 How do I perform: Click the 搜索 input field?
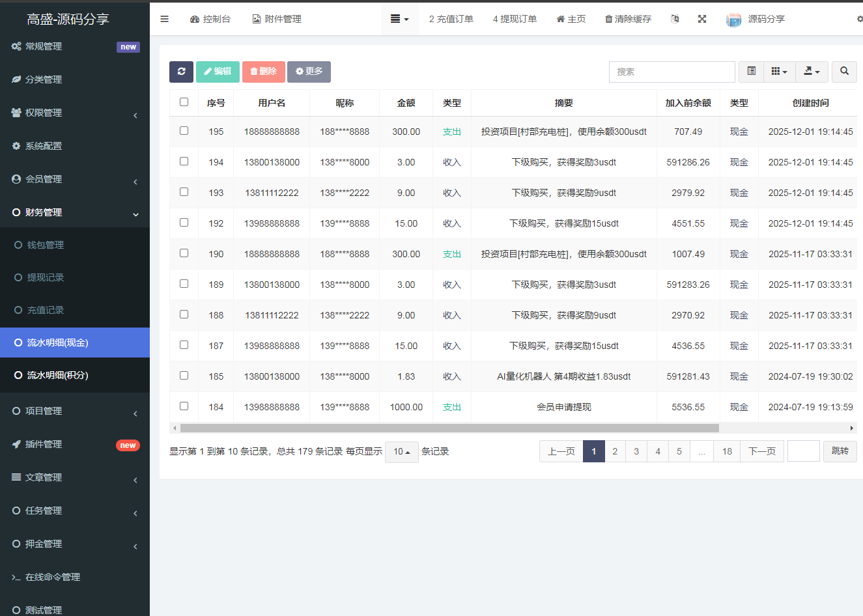tap(672, 72)
